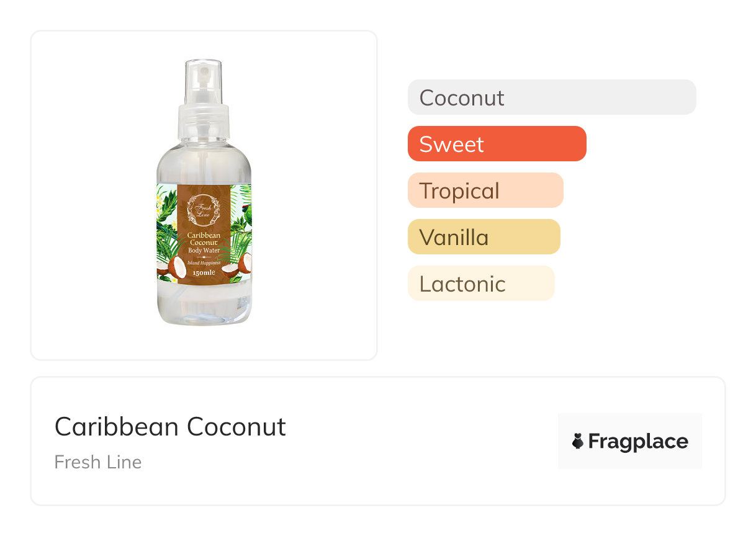Click the Fragplace logo icon
This screenshot has width=756, height=536.
(x=578, y=441)
